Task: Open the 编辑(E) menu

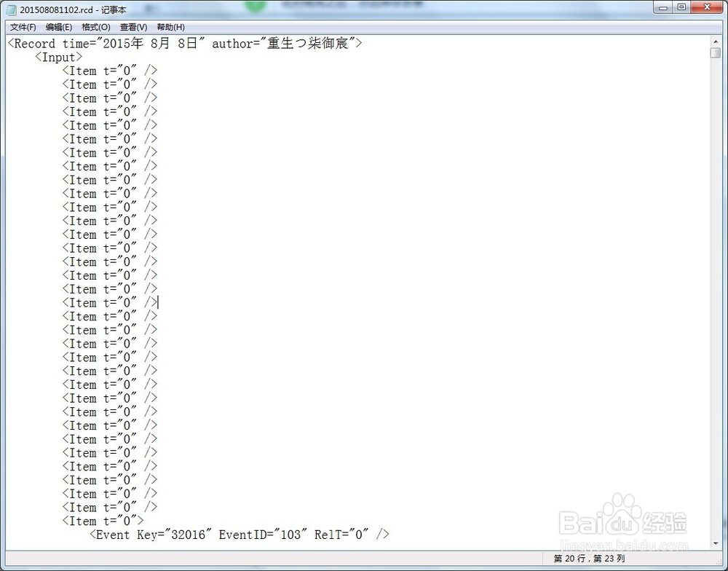Action: [59, 27]
